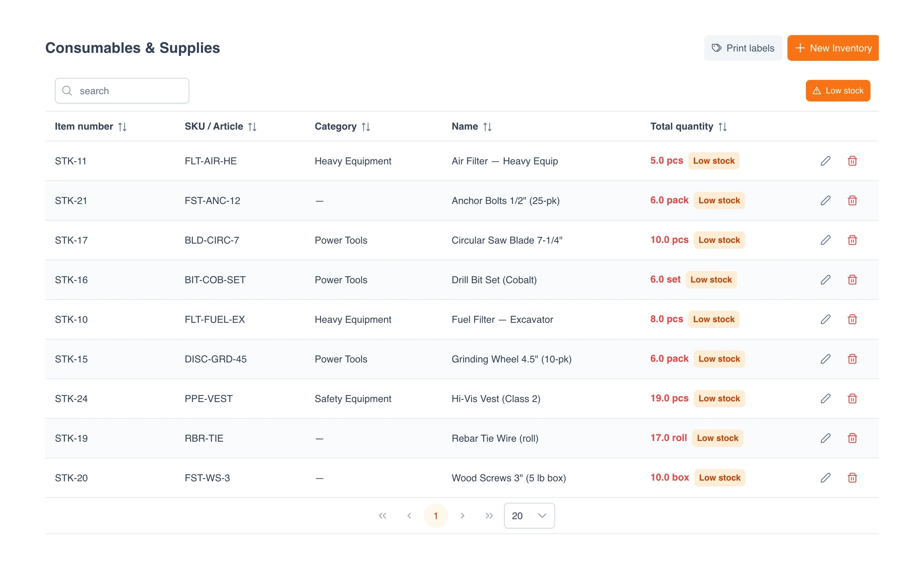Click the FST-ANC-12 SKU cell
Screen dimensions: 924x581
click(x=212, y=200)
